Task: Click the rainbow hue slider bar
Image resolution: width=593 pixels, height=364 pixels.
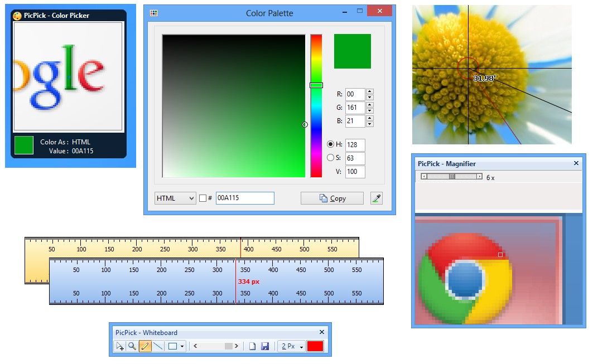Action: pos(316,106)
